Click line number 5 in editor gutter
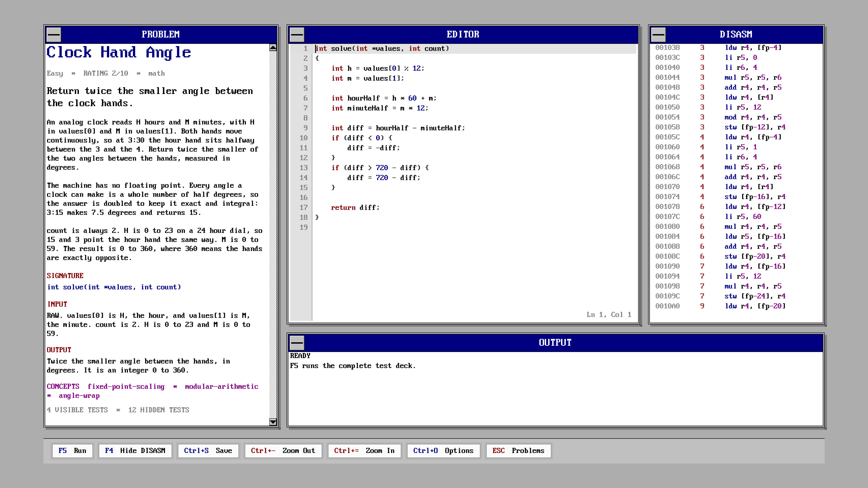Image resolution: width=868 pixels, height=488 pixels. click(306, 88)
